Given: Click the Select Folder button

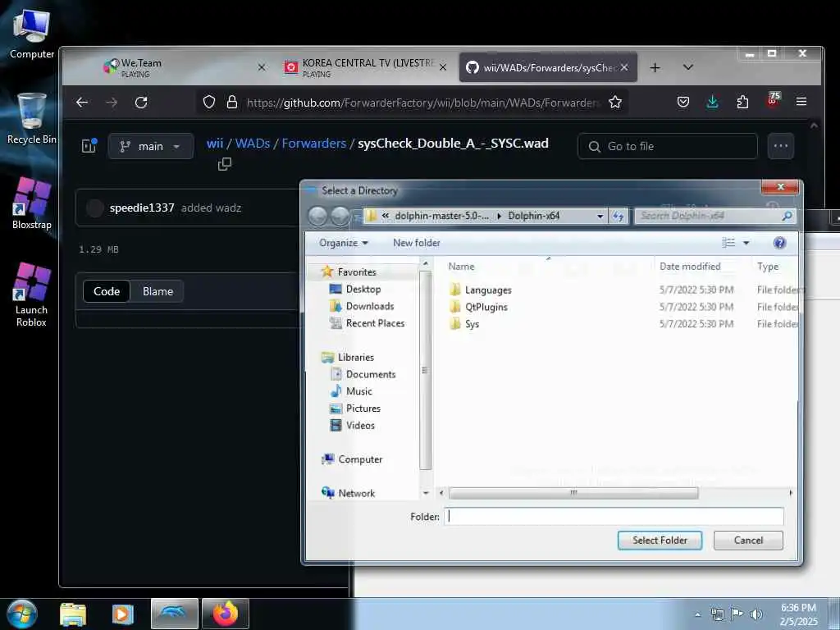Looking at the screenshot, I should (x=660, y=541).
